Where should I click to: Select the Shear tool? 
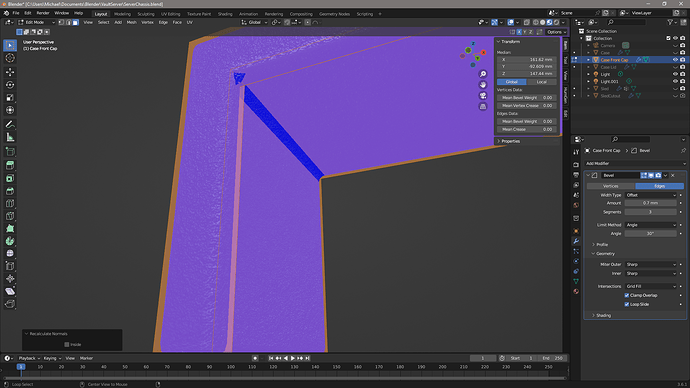[x=10, y=291]
